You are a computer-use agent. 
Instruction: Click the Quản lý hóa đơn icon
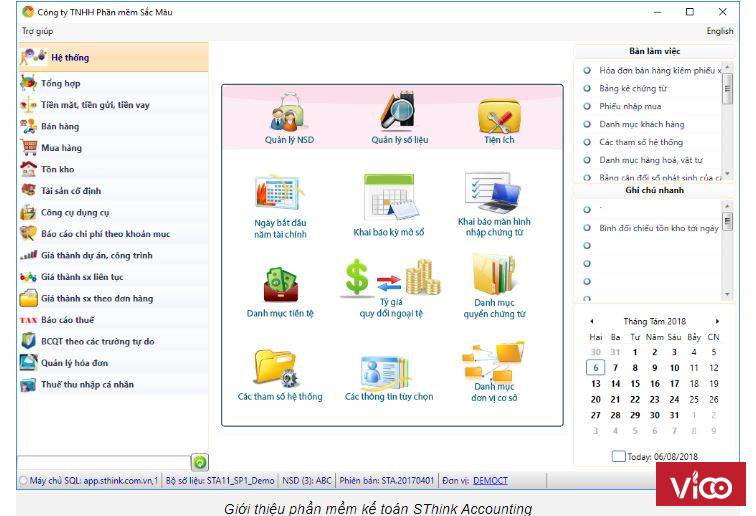tap(28, 363)
